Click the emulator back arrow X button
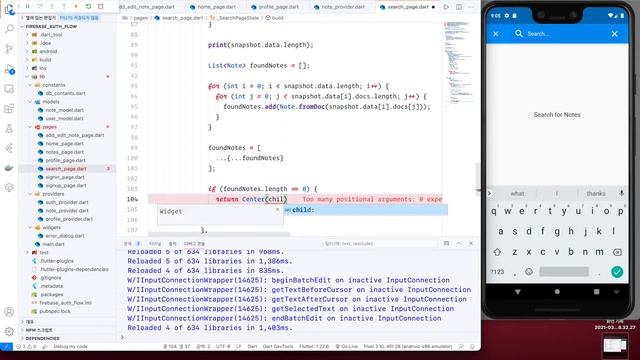 (x=496, y=34)
